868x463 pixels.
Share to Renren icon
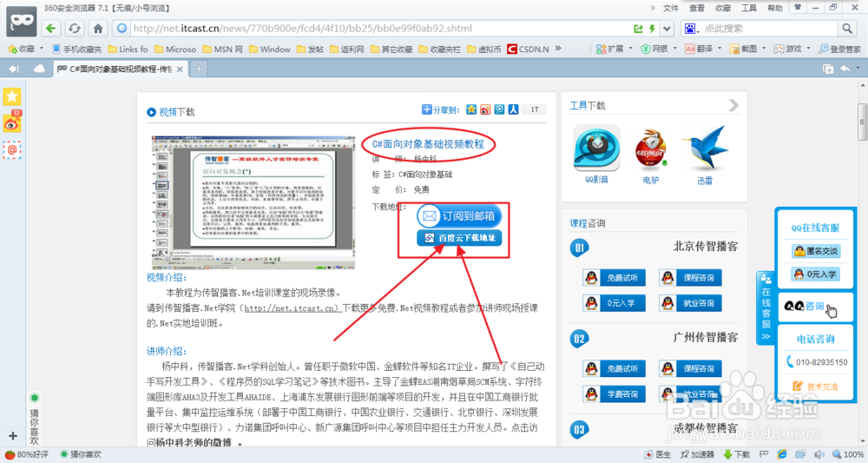pos(513,109)
